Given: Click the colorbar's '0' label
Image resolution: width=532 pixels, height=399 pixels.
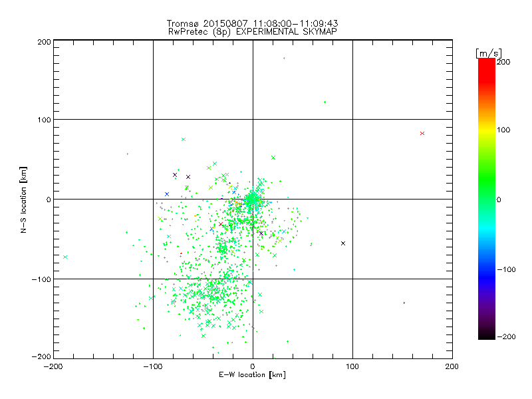Looking at the screenshot, I should 499,199.
